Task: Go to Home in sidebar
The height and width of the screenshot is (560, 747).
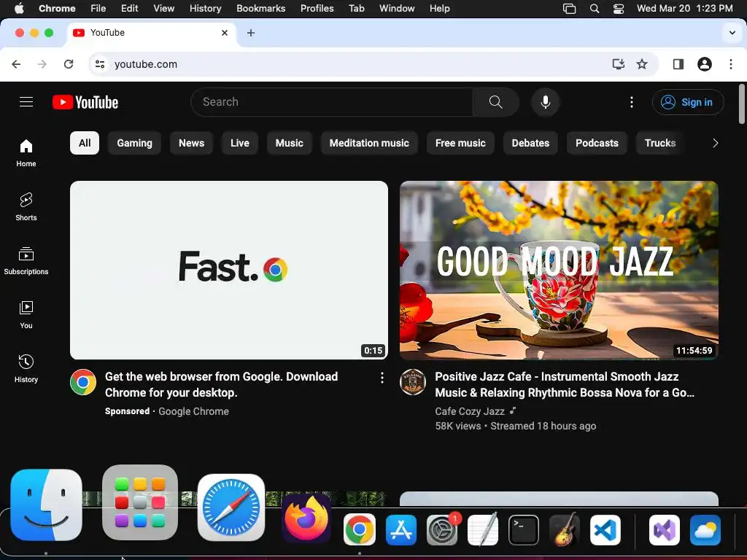Action: click(26, 153)
